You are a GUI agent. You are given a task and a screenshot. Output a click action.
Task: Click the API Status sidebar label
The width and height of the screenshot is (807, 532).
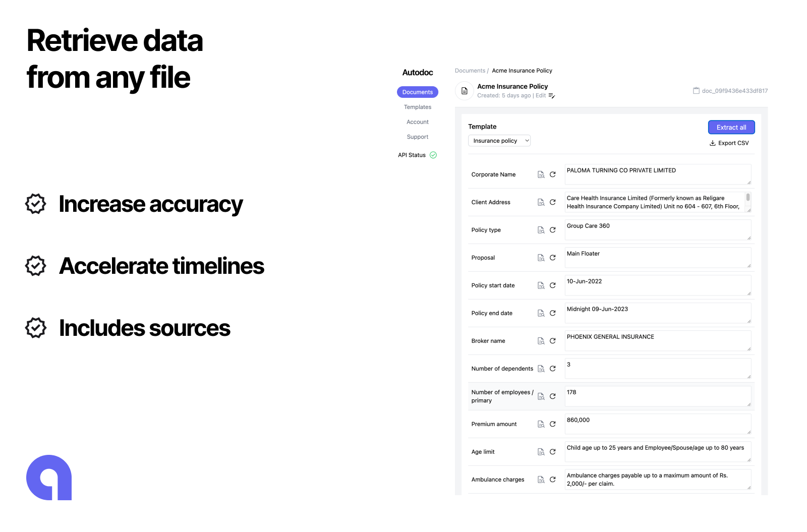click(x=412, y=155)
